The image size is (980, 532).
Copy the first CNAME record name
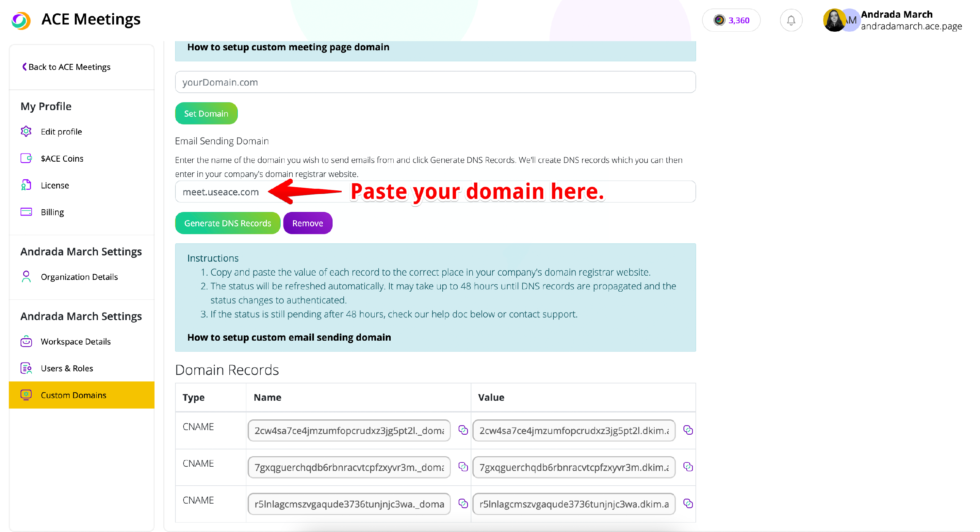click(463, 430)
